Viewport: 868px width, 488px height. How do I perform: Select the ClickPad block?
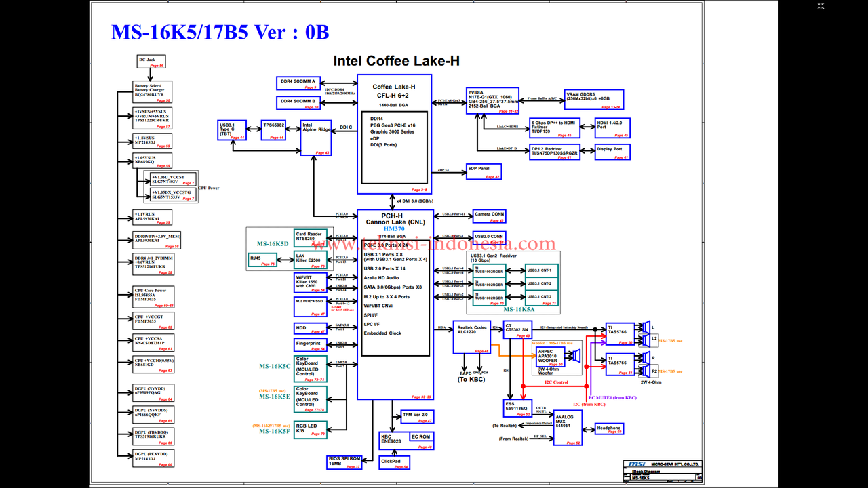395,463
